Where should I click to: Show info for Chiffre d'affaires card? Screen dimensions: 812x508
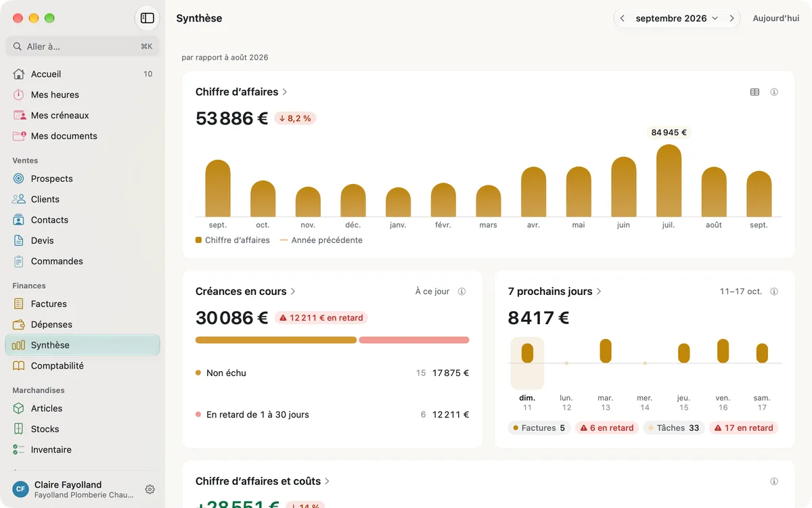[774, 92]
